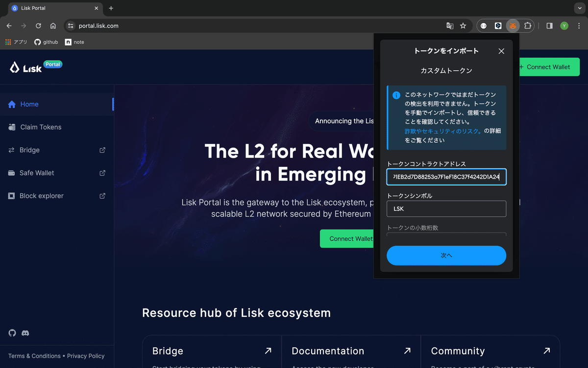Open Bridge in the sidebar
The image size is (588, 368).
click(57, 150)
